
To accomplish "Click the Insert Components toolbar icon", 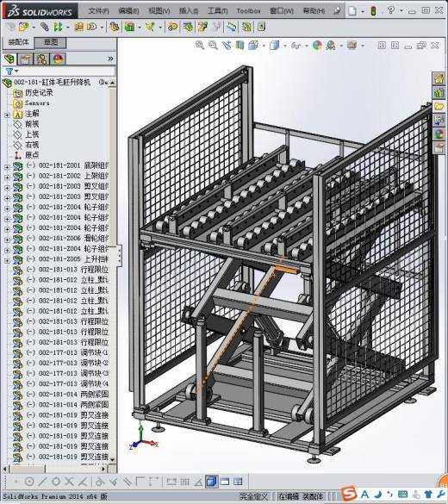I will pos(24,27).
